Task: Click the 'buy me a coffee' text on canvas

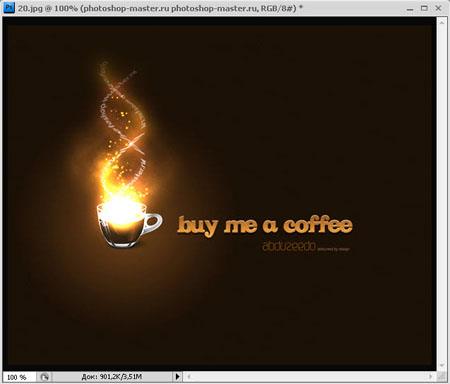Action: click(x=265, y=226)
